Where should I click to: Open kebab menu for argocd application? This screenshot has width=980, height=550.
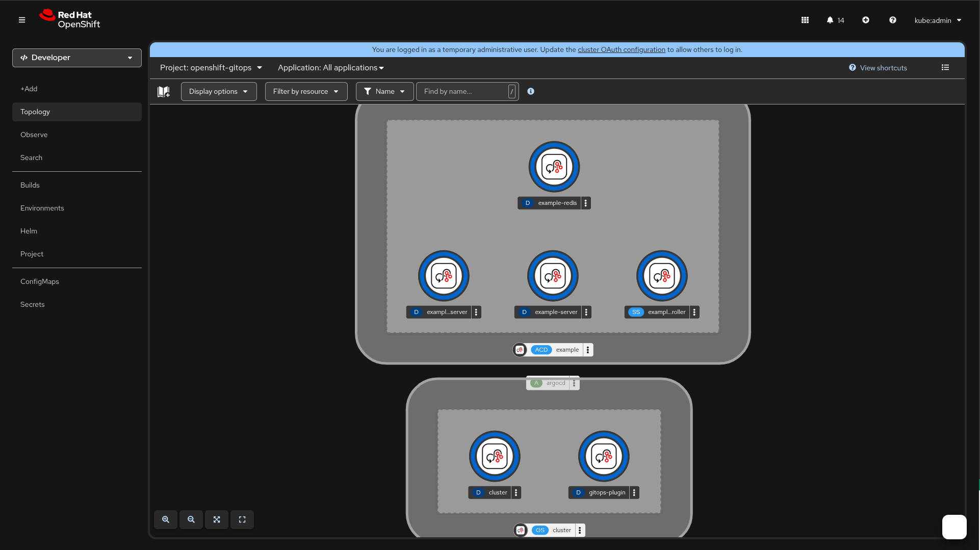574,383
